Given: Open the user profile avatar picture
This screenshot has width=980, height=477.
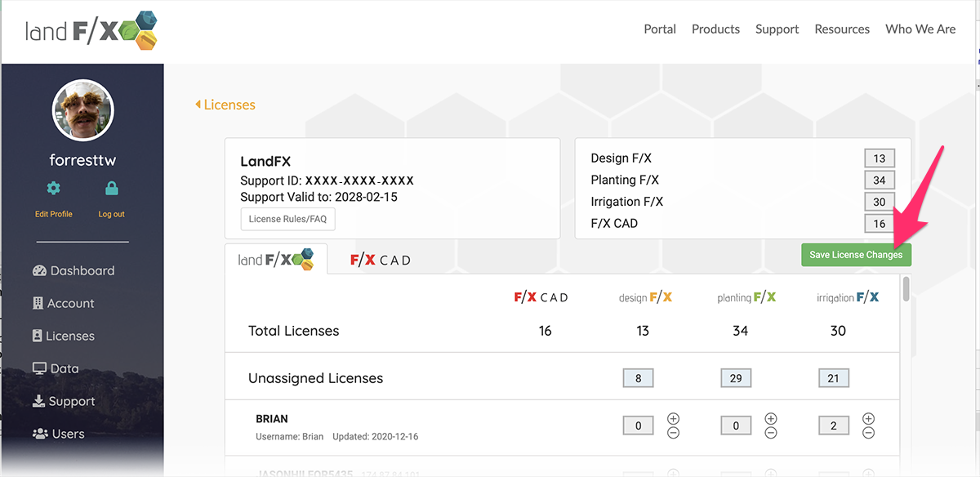Looking at the screenshot, I should point(82,110).
